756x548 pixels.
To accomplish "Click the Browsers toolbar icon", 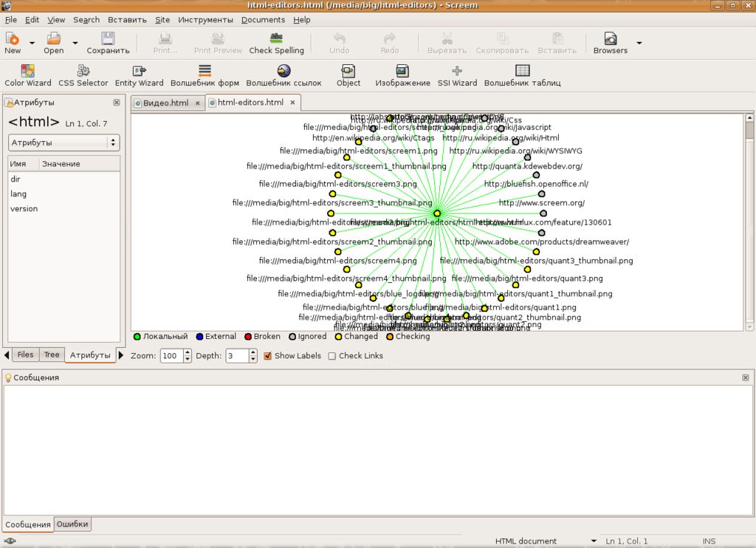I will 611,38.
